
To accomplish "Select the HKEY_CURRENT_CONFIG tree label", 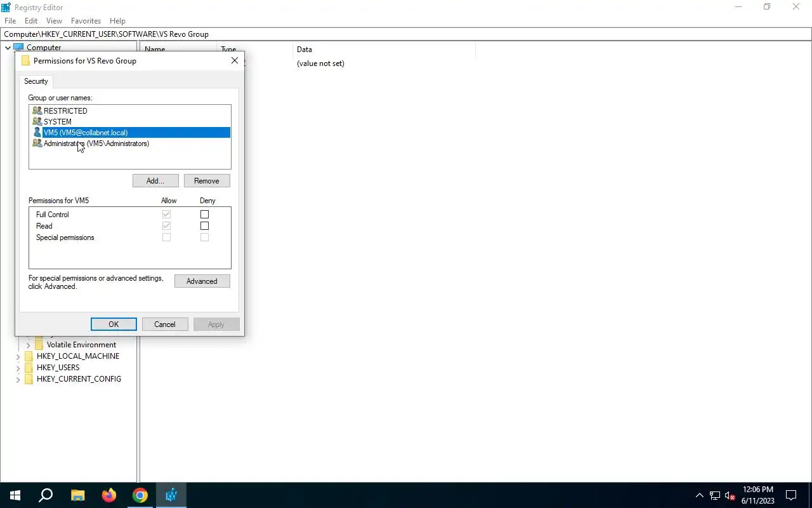I will (79, 379).
